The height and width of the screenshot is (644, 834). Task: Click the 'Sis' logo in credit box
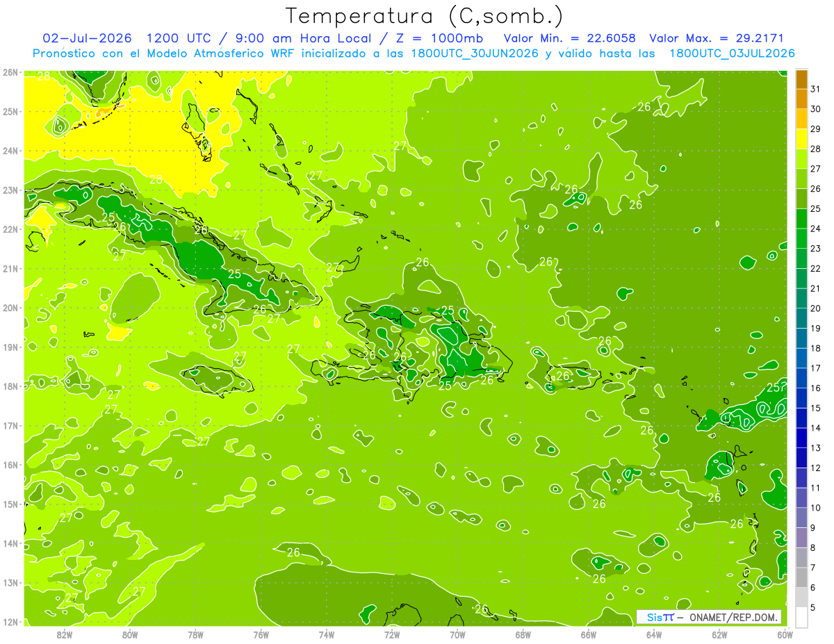[655, 617]
